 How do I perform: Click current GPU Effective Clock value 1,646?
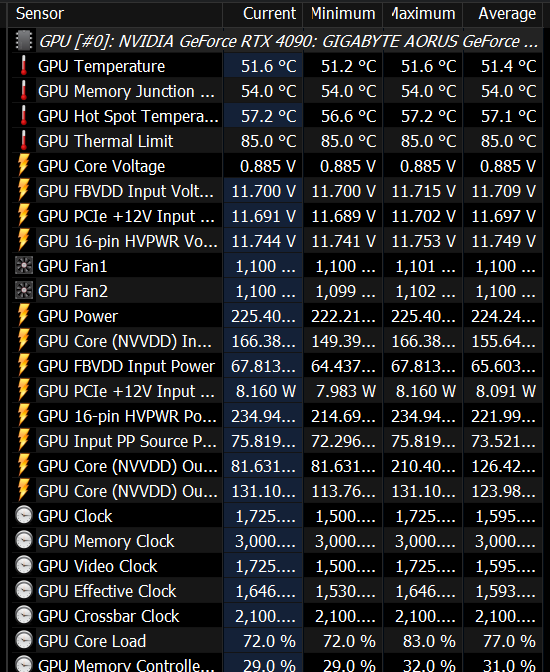(x=265, y=591)
